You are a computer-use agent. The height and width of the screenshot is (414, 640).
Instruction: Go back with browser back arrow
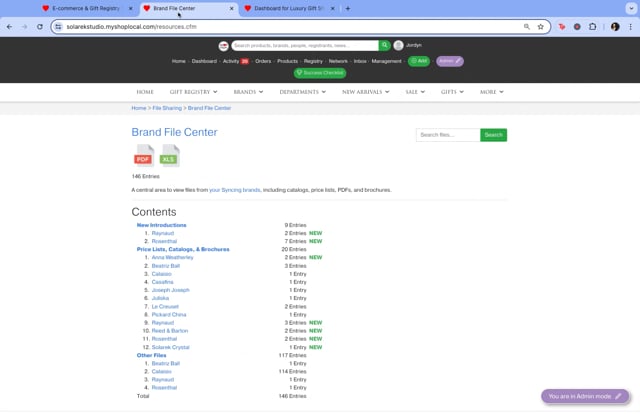9,27
